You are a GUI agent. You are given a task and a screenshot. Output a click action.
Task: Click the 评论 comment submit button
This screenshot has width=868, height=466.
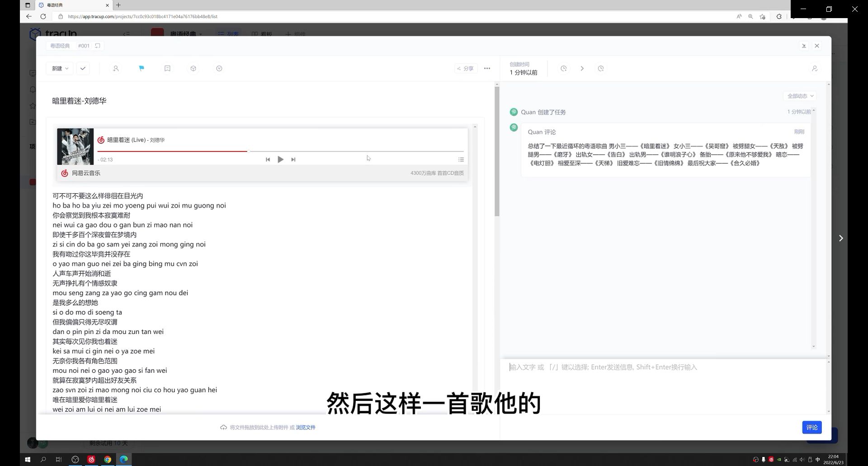click(x=811, y=427)
